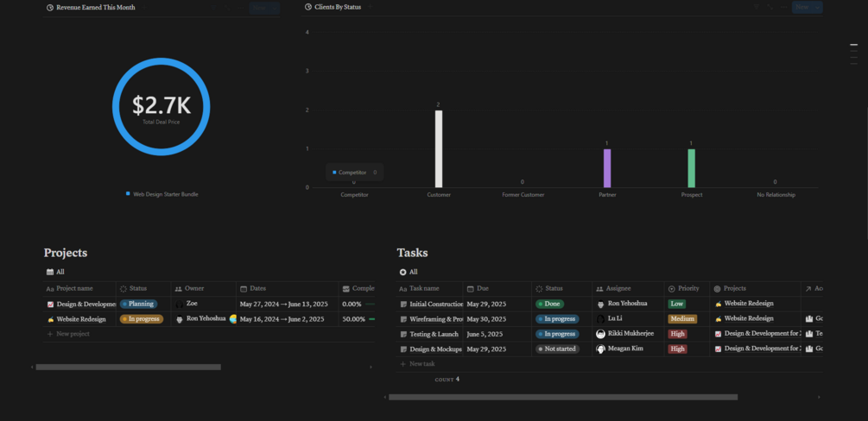Click the page icon of Design & Mockups task
This screenshot has width=868, height=421.
pyautogui.click(x=403, y=349)
